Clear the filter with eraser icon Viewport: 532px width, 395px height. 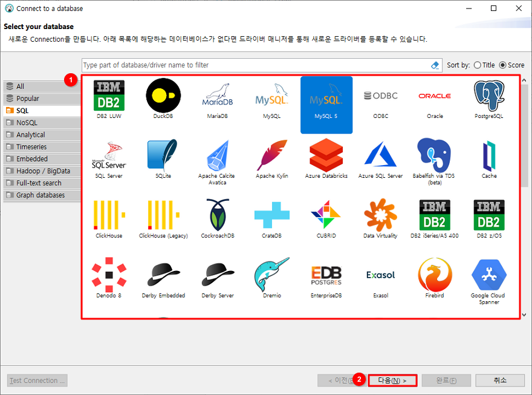[x=435, y=65]
